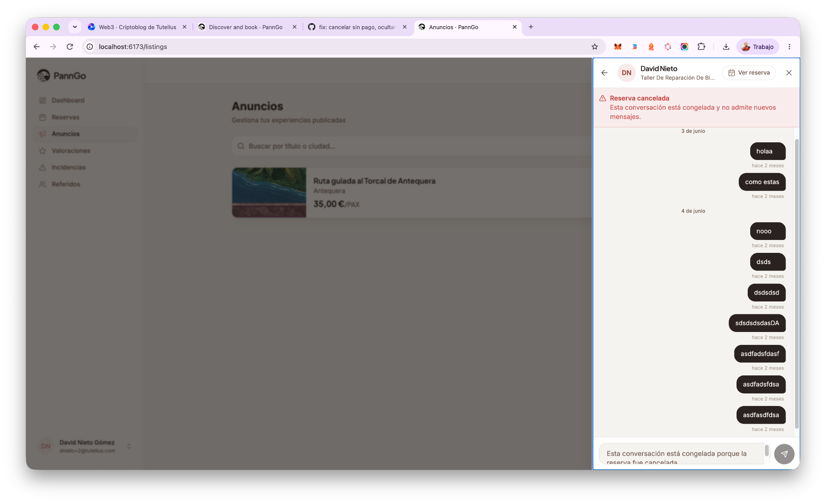Viewport: 826px width, 504px height.
Task: Go back one page in browser
Action: [x=37, y=47]
